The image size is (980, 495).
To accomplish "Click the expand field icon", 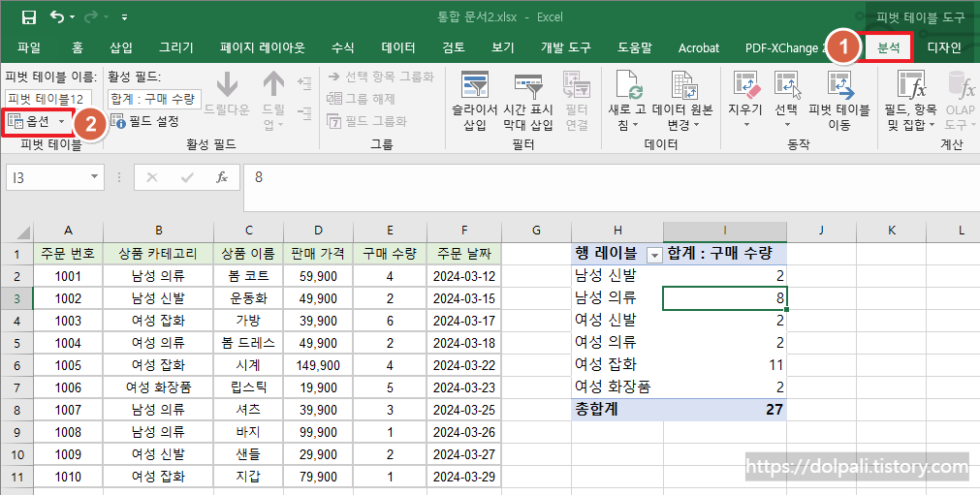I will (x=304, y=82).
